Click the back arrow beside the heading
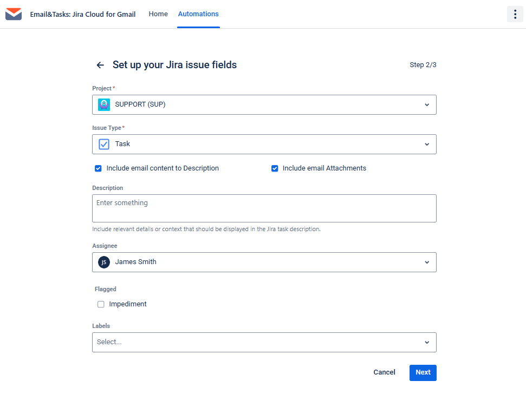 coord(100,65)
